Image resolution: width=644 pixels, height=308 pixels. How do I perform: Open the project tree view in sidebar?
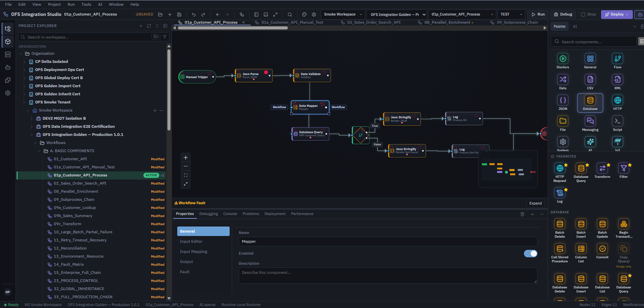(x=8, y=29)
